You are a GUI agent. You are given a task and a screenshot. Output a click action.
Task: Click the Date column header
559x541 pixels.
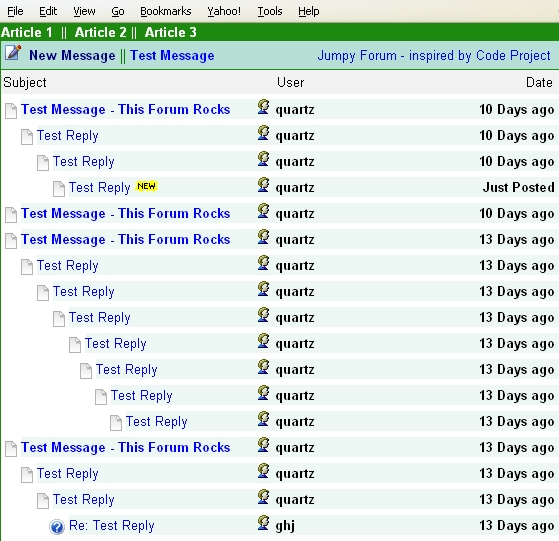tap(539, 83)
